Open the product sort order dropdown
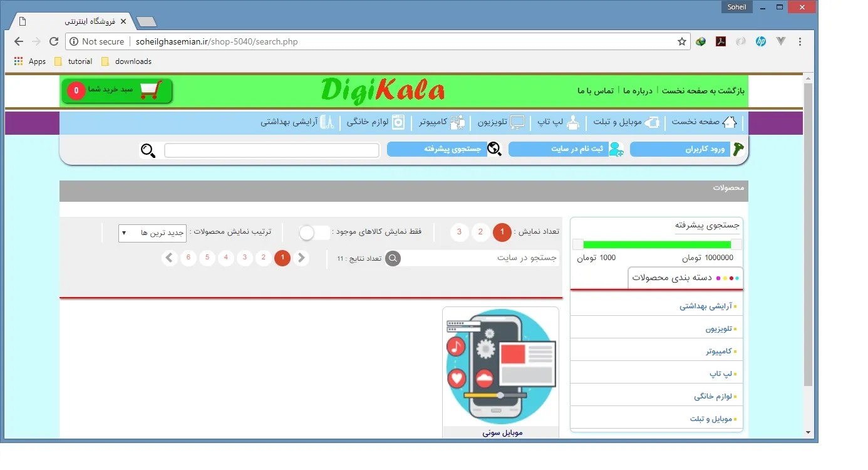Image resolution: width=868 pixels, height=470 pixels. coord(152,233)
